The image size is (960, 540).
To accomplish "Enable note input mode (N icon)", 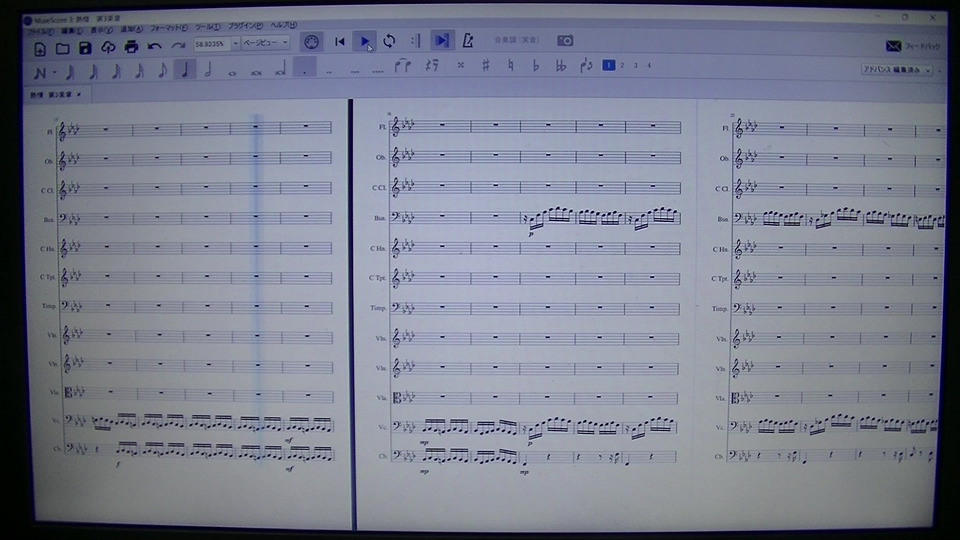I will [x=40, y=73].
